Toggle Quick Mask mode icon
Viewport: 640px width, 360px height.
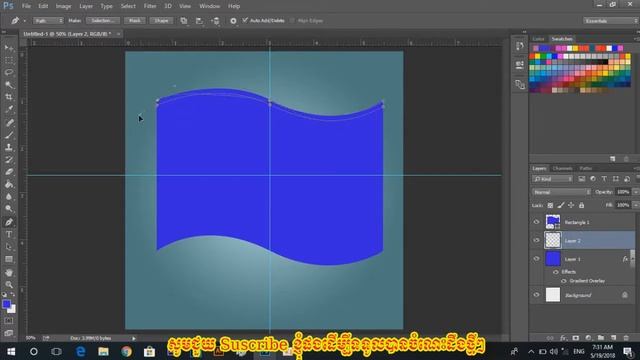click(9, 321)
